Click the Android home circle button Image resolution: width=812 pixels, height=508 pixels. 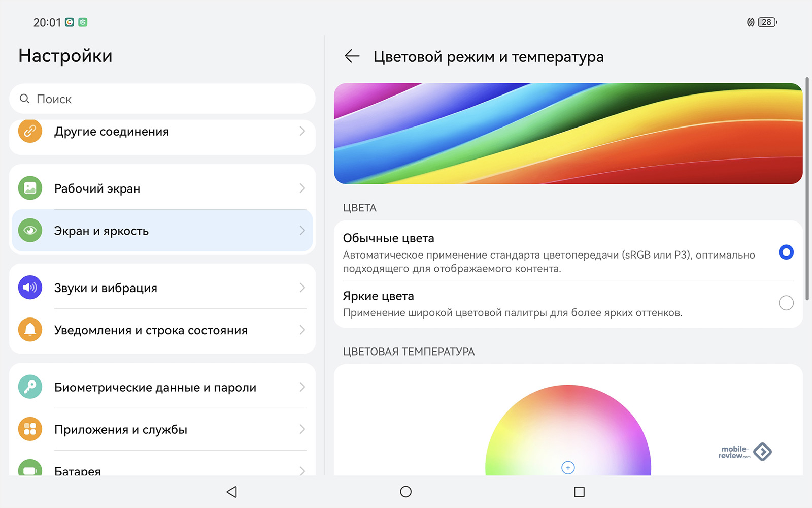coord(405,492)
